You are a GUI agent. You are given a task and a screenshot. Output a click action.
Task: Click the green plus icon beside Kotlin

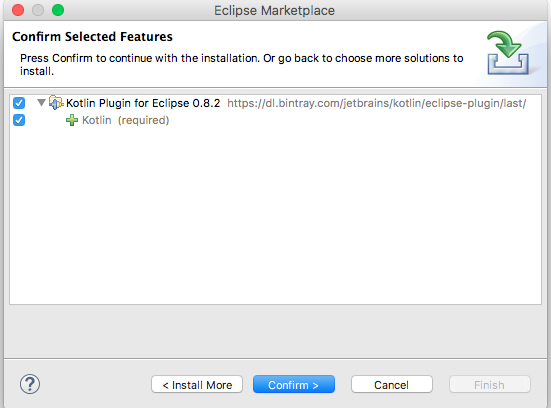point(72,120)
